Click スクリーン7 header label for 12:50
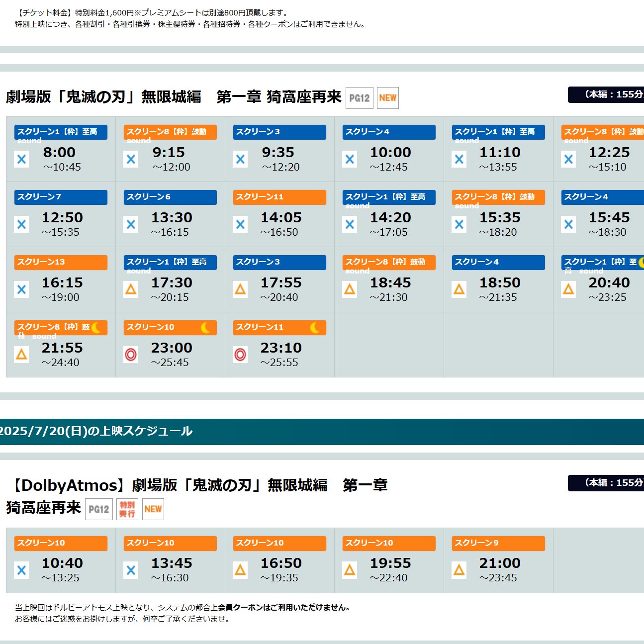 [x=61, y=197]
